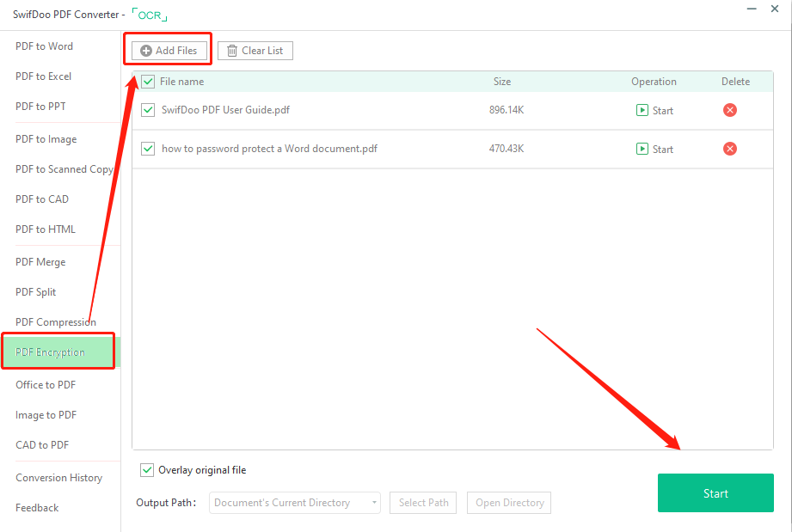Image resolution: width=792 pixels, height=532 pixels.
Task: Toggle the select-all checkbox beside File name
Action: [x=148, y=82]
